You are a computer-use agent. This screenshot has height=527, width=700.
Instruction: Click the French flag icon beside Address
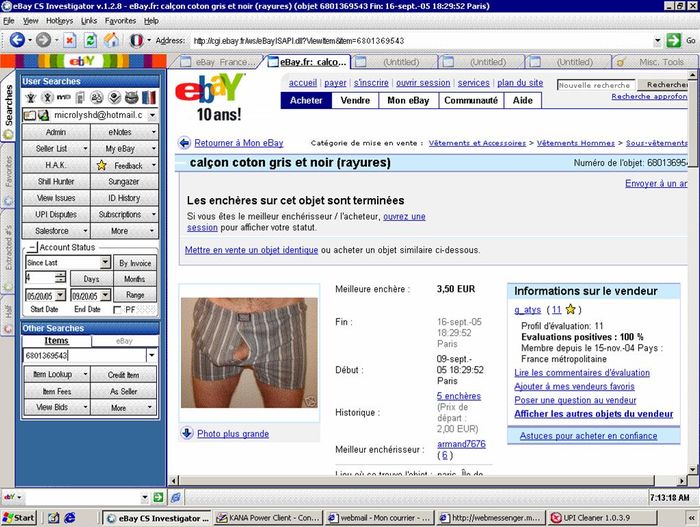pyautogui.click(x=136, y=41)
